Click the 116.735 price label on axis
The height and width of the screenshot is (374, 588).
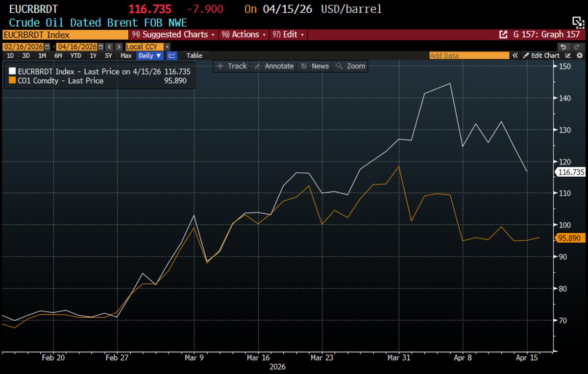[x=571, y=172]
